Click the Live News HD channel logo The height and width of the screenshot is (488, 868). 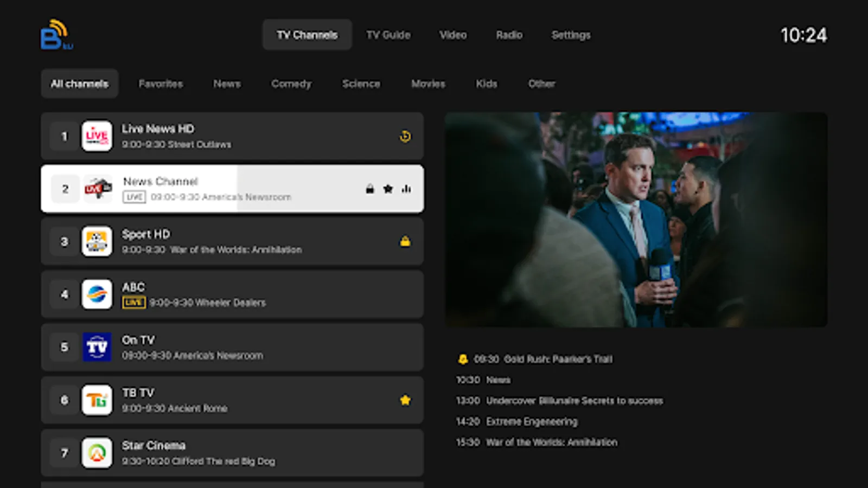coord(97,136)
